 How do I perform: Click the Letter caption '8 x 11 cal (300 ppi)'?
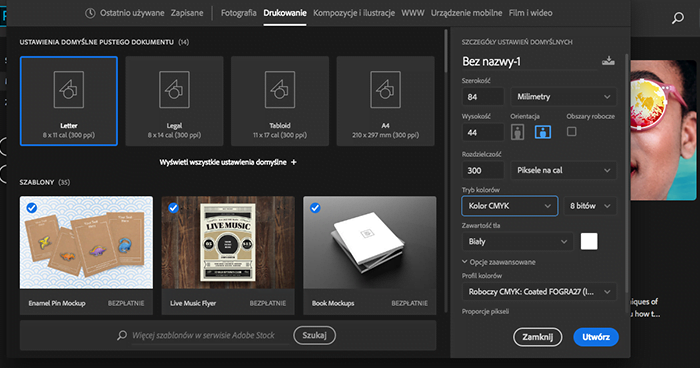point(69,135)
